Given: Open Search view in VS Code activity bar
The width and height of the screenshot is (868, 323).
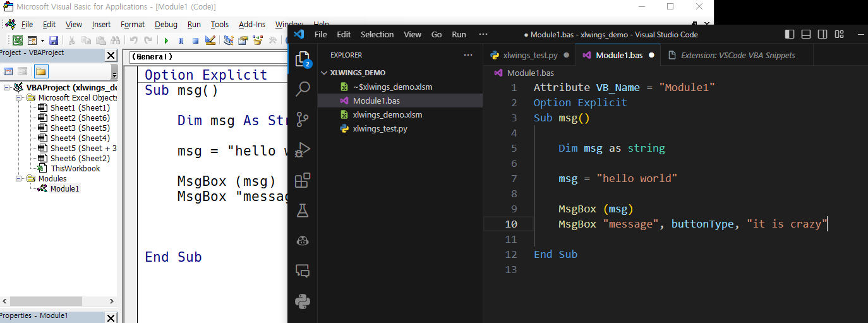Looking at the screenshot, I should coord(303,88).
